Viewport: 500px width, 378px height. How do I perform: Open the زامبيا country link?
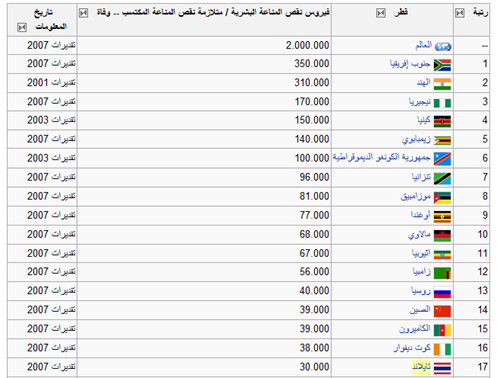point(422,272)
